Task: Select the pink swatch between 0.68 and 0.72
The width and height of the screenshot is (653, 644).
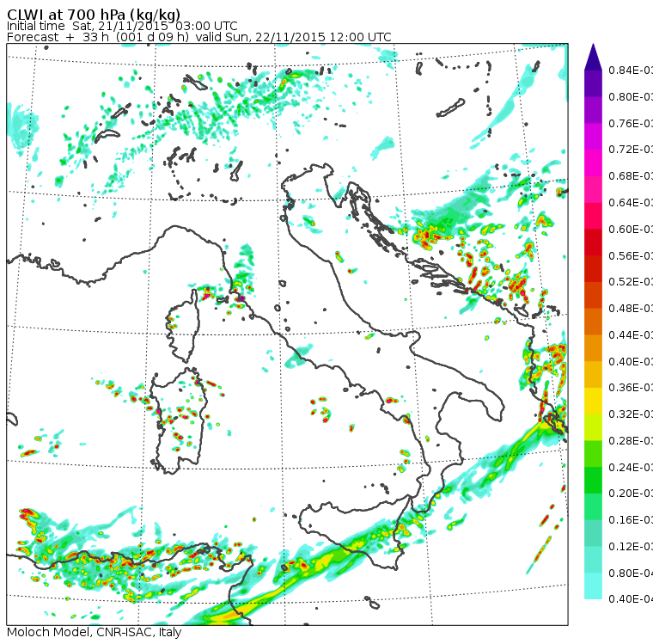Action: 593,163
